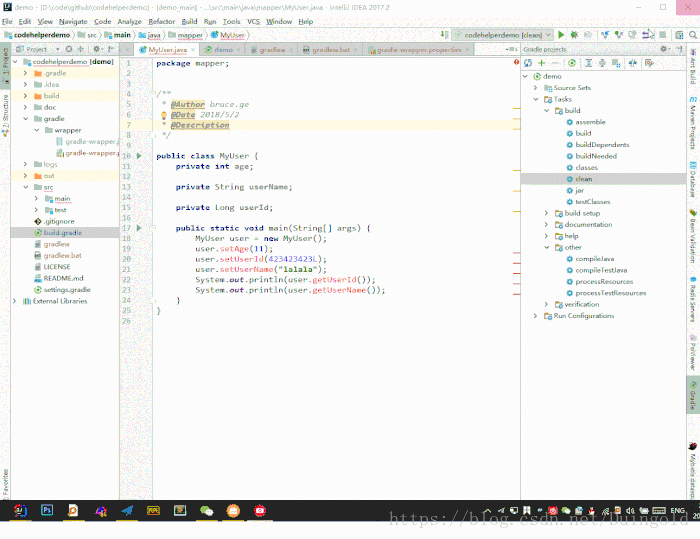Open the Analyze menu

coord(129,21)
